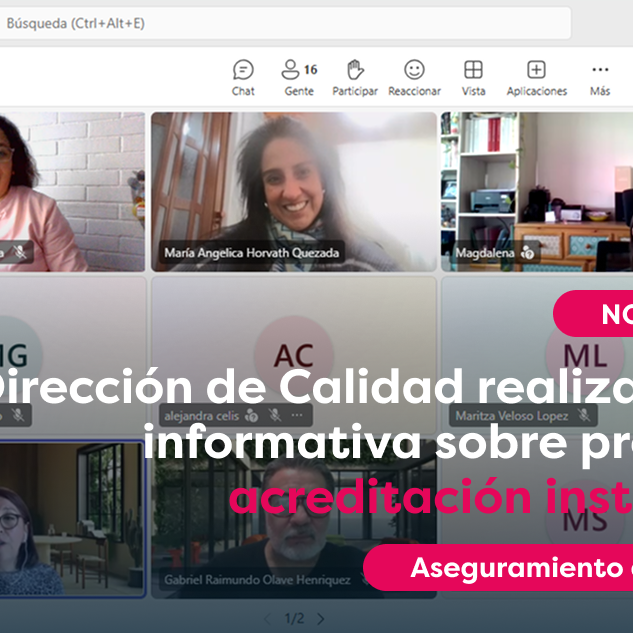Click the AC avatar of alejandra celis
Image resolution: width=633 pixels, height=633 pixels.
293,355
